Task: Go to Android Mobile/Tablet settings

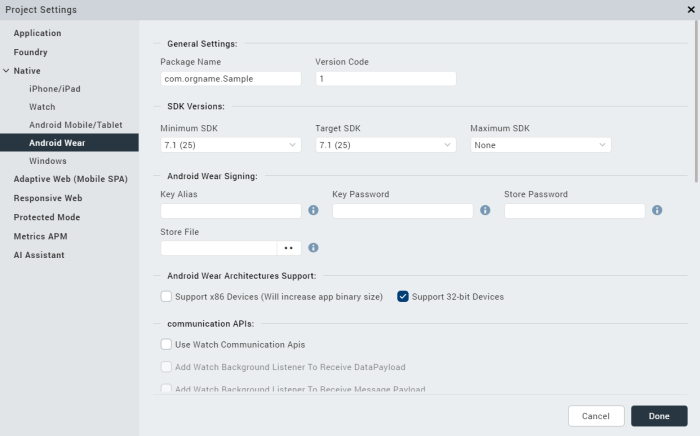Action: point(75,125)
